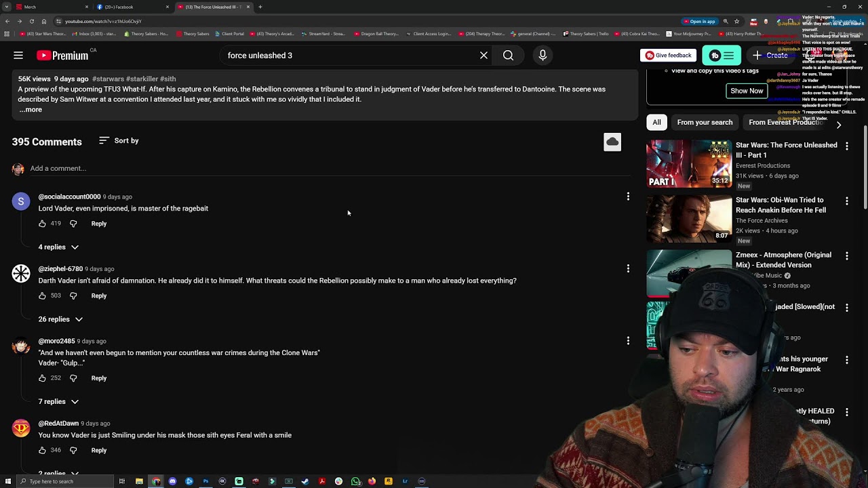Open Sort by comments dropdown
Screen dimensions: 868x488
119,141
